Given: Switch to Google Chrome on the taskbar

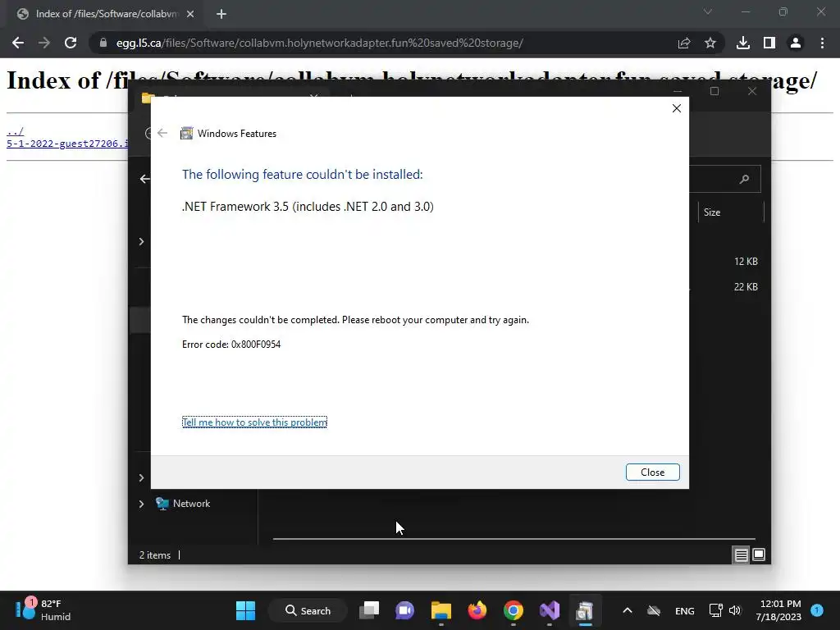Looking at the screenshot, I should click(514, 610).
